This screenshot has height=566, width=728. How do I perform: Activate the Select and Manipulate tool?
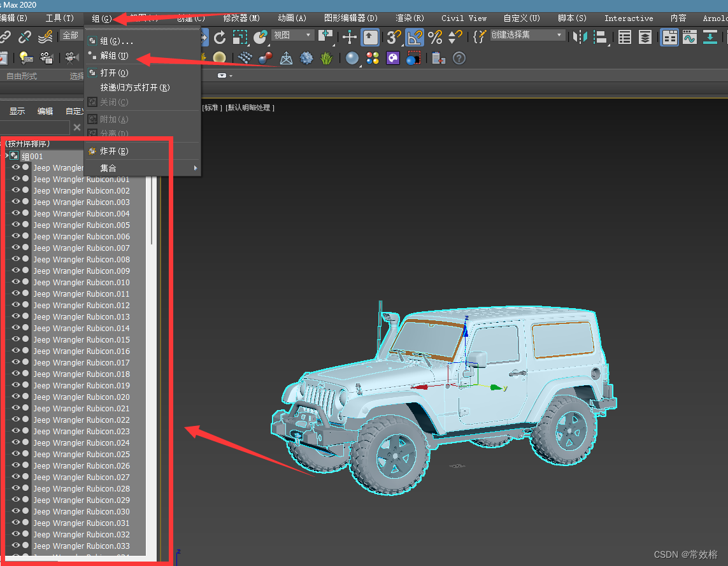click(349, 37)
